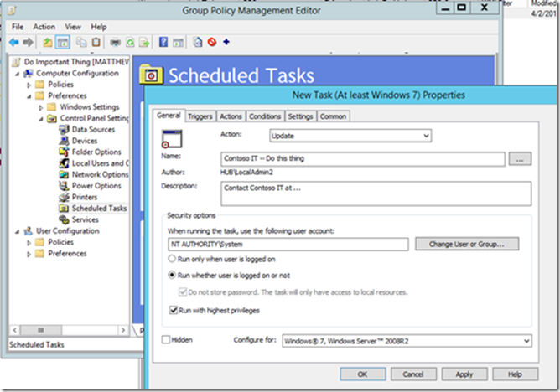
Task: Select Run whether user is logged on or not
Action: pyautogui.click(x=172, y=275)
